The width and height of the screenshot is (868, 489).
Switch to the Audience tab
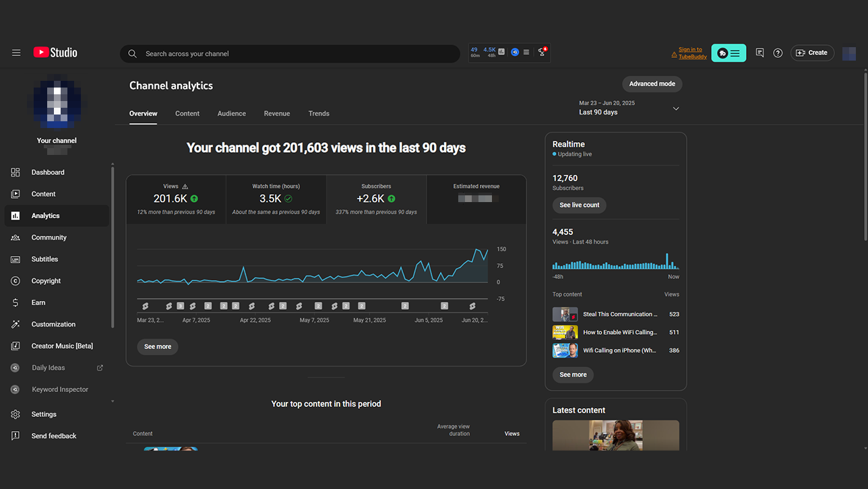coord(232,113)
